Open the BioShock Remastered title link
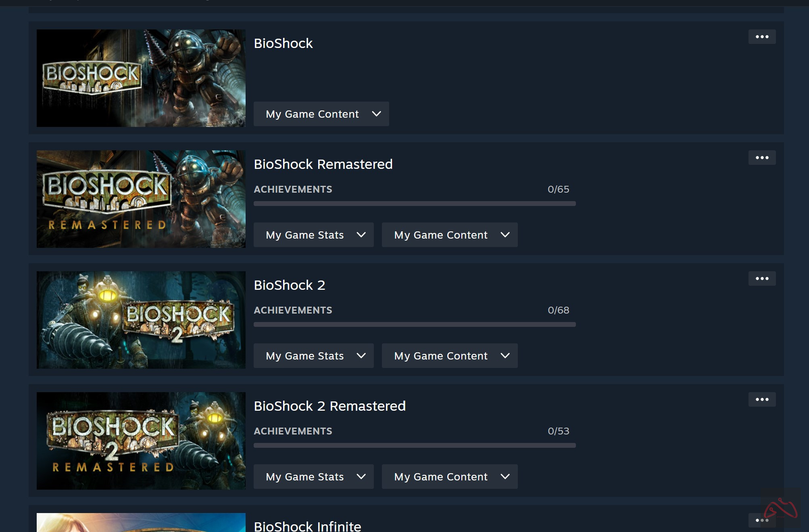Screen dimensions: 809x532 pos(323,164)
